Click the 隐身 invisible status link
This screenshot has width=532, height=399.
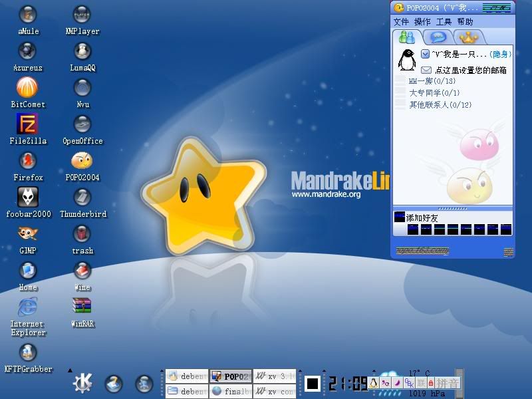click(x=500, y=55)
